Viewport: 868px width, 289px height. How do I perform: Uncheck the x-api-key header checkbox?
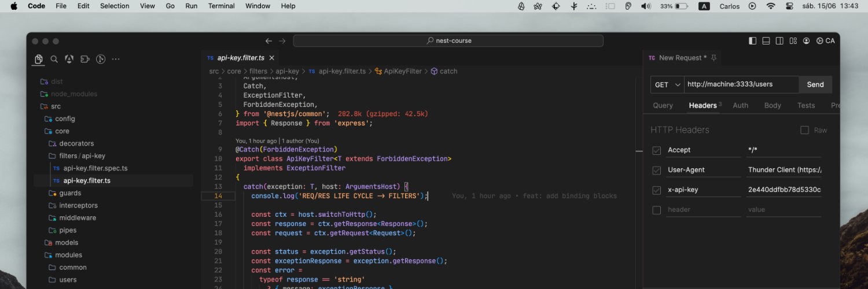pos(657,190)
